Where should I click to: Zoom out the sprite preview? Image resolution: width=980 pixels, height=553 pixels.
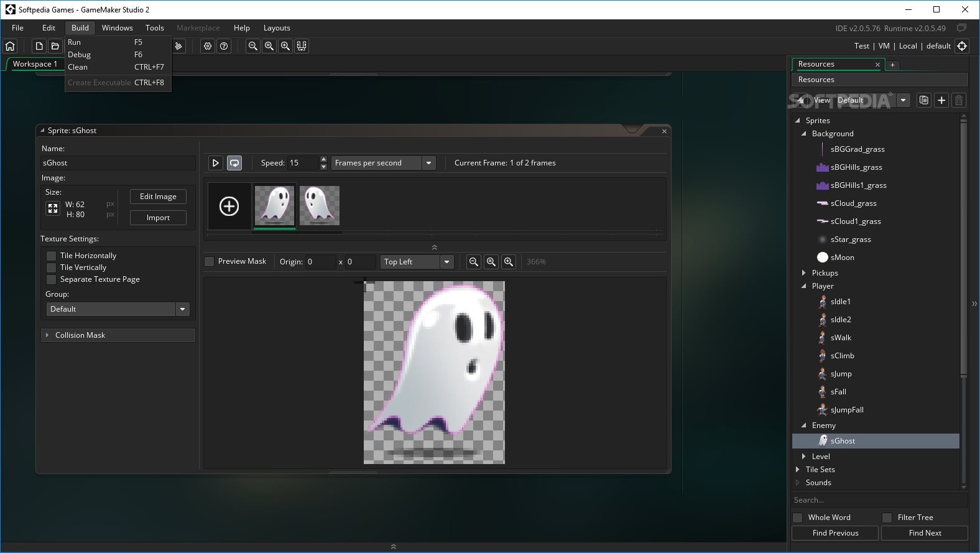(x=474, y=262)
